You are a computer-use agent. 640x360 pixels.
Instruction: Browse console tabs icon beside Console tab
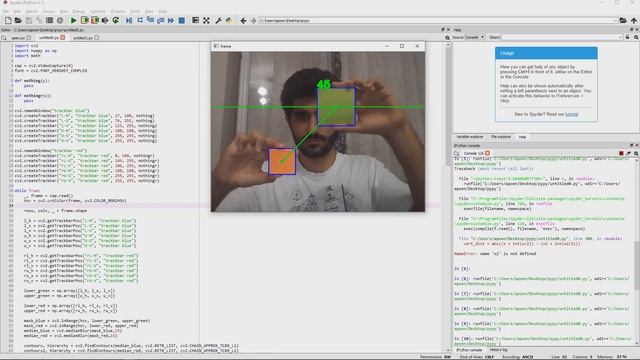coord(456,153)
